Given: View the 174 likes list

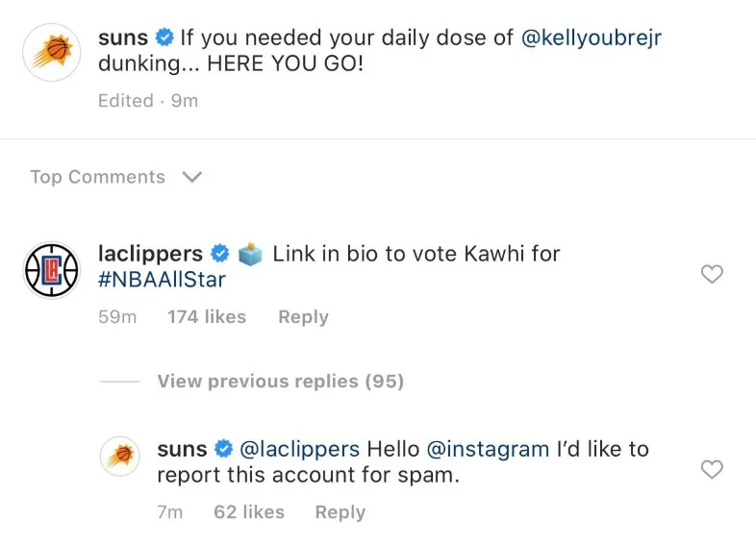Looking at the screenshot, I should coord(207,316).
